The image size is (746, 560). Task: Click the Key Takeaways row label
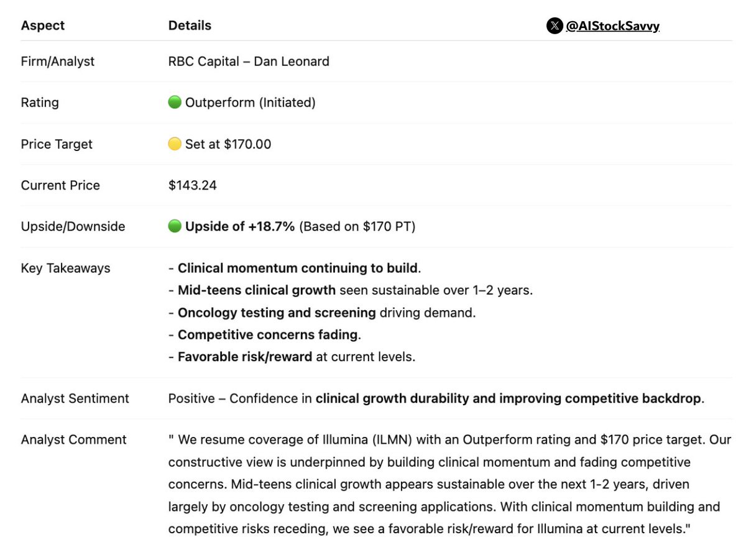pyautogui.click(x=66, y=268)
